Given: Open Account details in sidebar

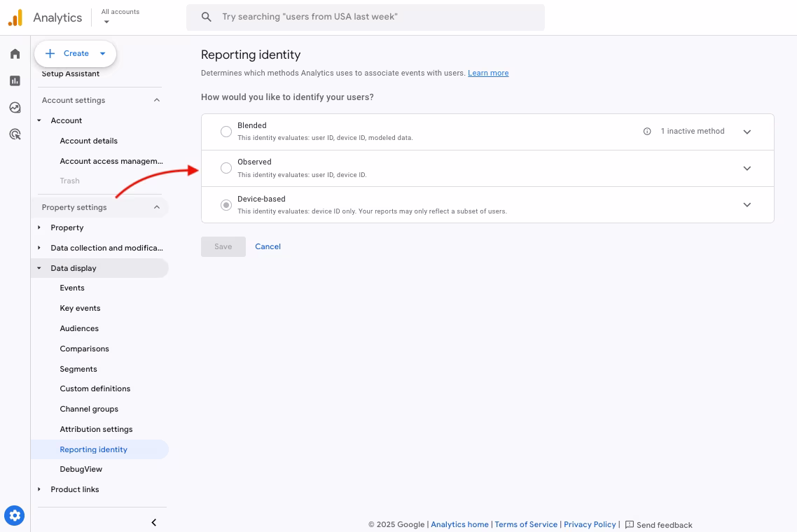Looking at the screenshot, I should click(x=88, y=141).
